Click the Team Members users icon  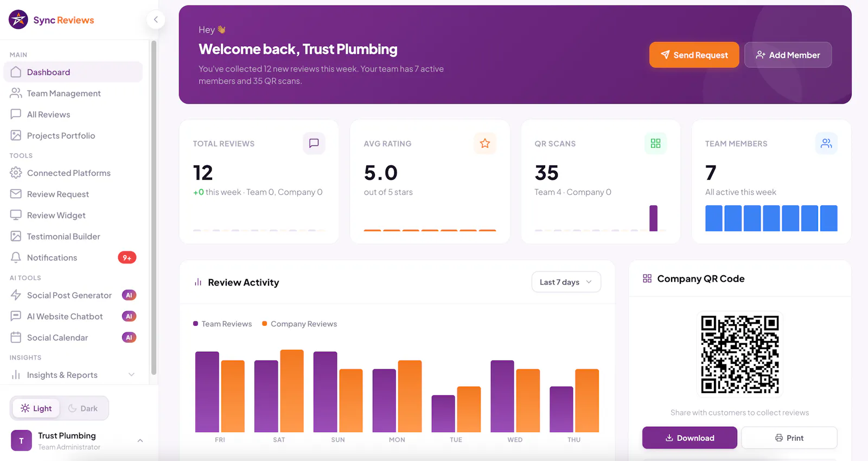point(826,143)
